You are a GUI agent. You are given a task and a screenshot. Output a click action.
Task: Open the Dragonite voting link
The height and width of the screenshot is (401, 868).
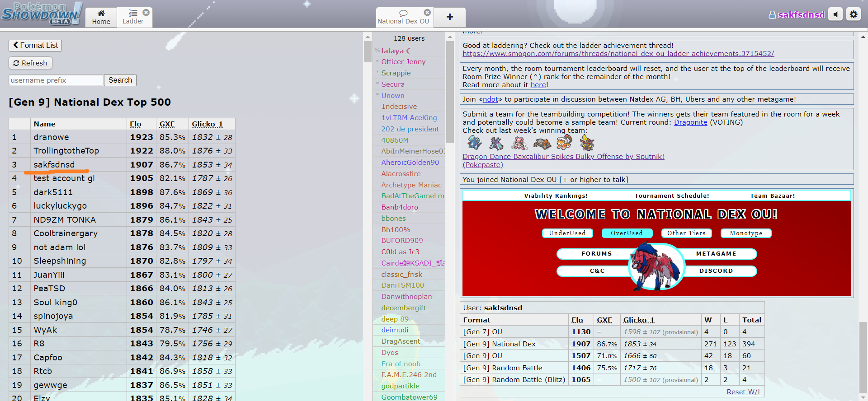(690, 122)
